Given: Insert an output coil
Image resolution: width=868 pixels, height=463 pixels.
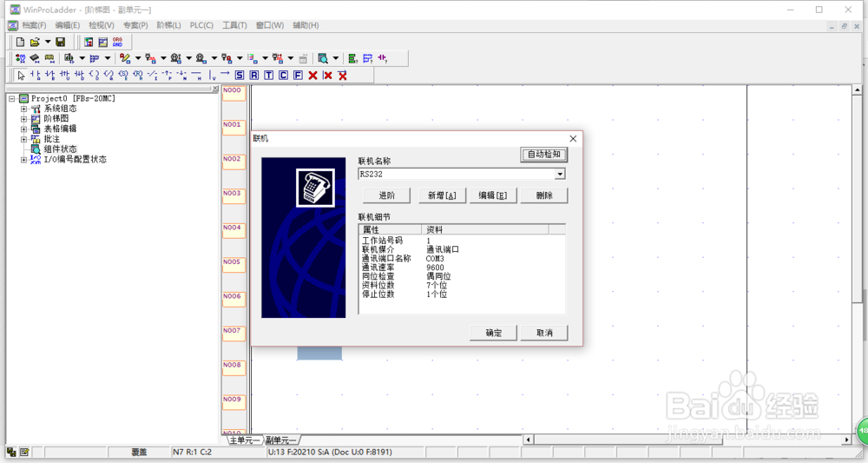Looking at the screenshot, I should coord(94,76).
